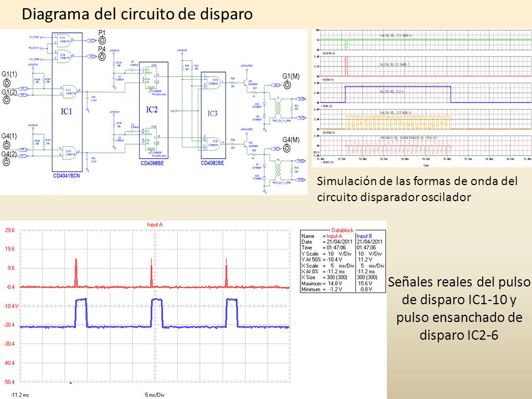Click the CD4098BE part number

152,163
